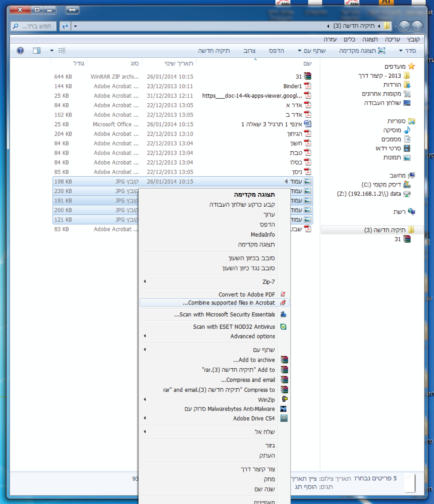
Task: Click the מקומות אחרונים (Recent places) icon
Action: coord(407,94)
